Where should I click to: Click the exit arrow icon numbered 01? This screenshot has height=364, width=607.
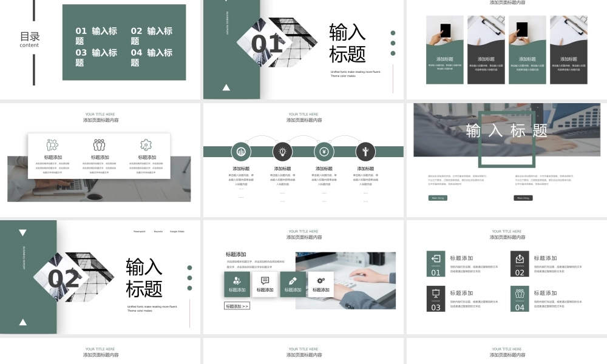coord(436,264)
